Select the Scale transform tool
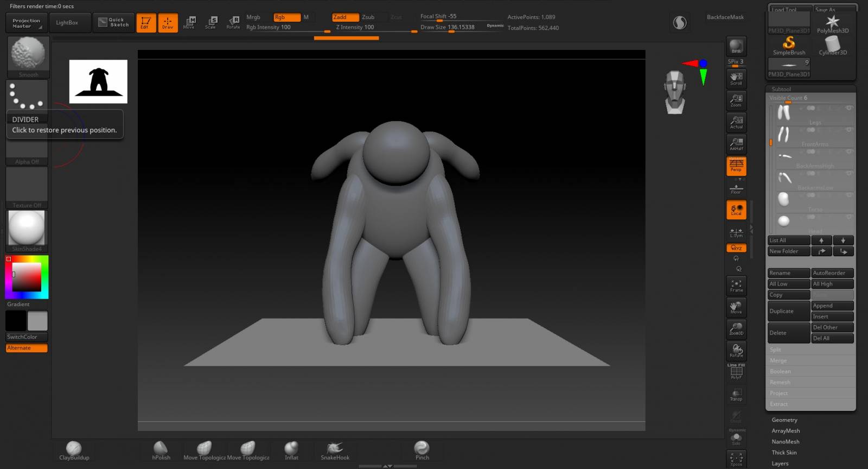The image size is (868, 469). (210, 22)
